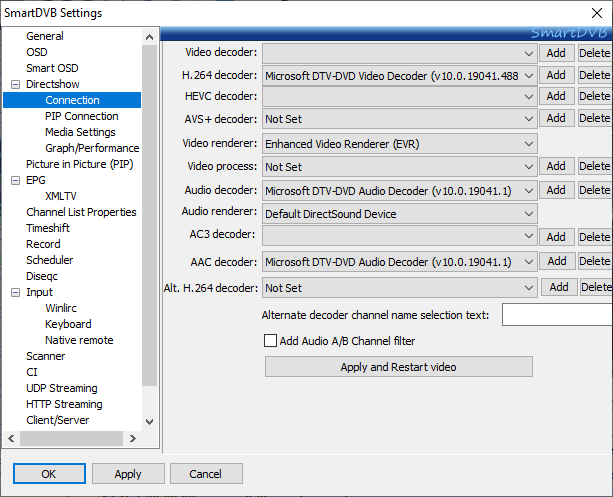Click Delete next to AAC decoder
The image size is (613, 497).
pos(595,261)
